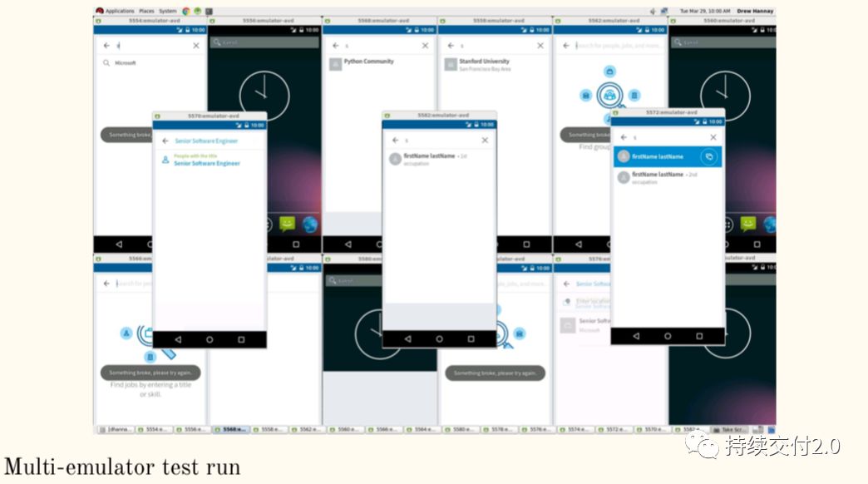Go back from Senior Software Engineer in emulator 5570
Viewport: 868px width, 484px height.
coord(165,141)
